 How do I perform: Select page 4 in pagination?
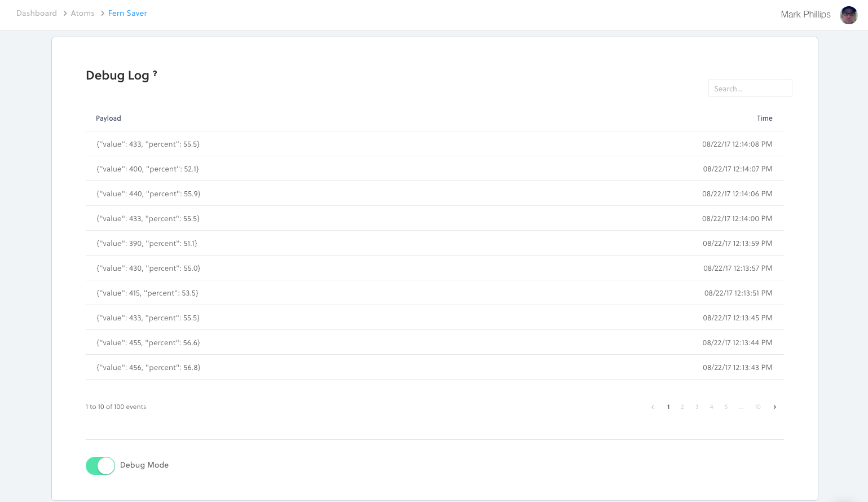pyautogui.click(x=711, y=407)
